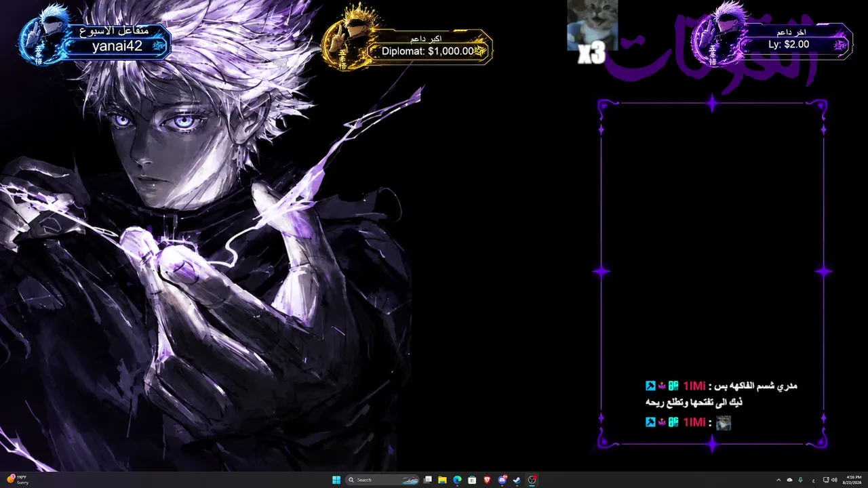Open Task View on the taskbar
This screenshot has width=868, height=488.
point(428,480)
